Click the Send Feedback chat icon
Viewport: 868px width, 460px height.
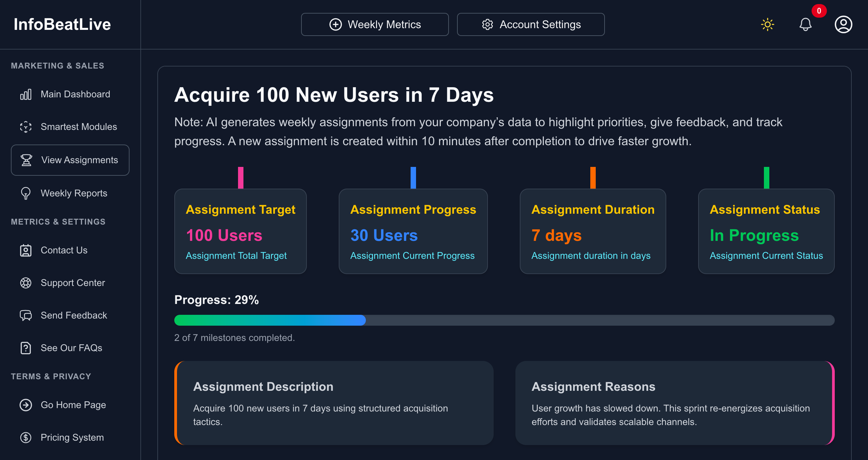click(x=26, y=315)
